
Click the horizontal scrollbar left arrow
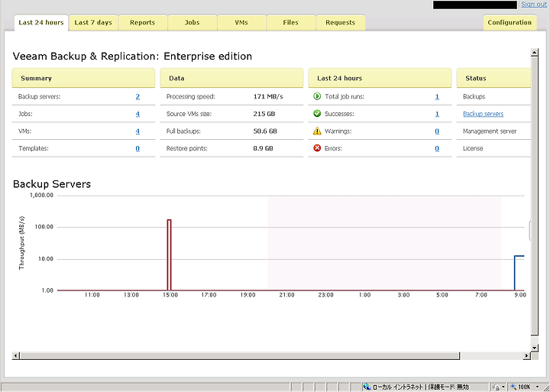pos(15,356)
